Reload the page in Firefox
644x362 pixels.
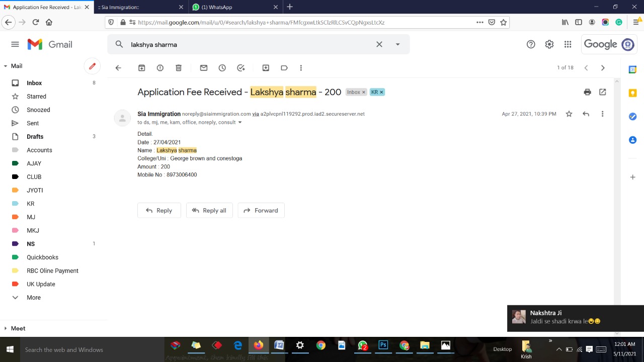35,22
